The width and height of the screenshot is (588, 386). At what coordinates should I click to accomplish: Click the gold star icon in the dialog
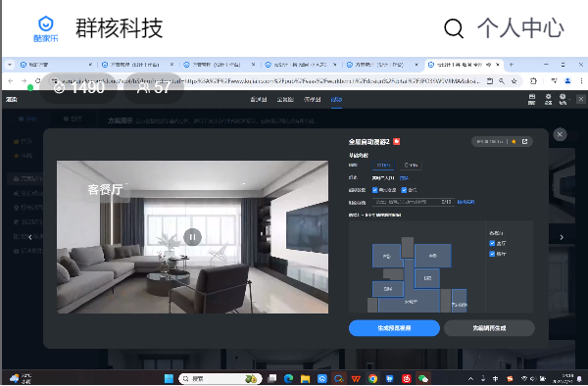pyautogui.click(x=514, y=141)
